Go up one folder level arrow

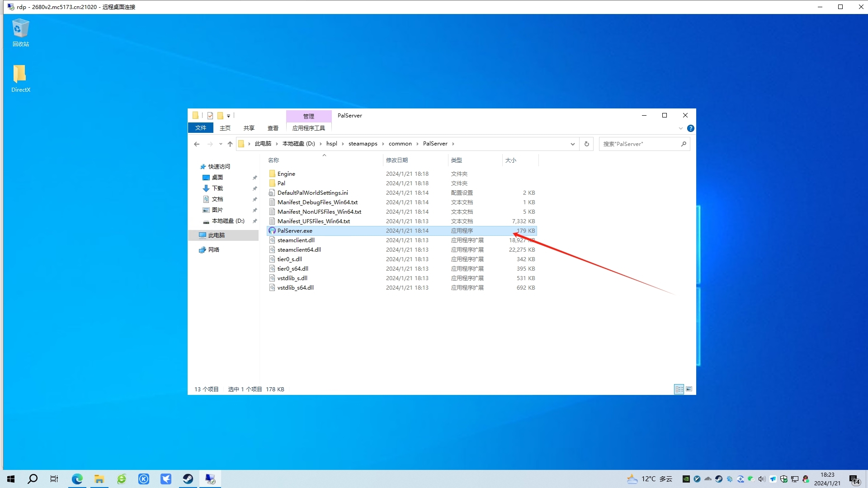pyautogui.click(x=230, y=144)
